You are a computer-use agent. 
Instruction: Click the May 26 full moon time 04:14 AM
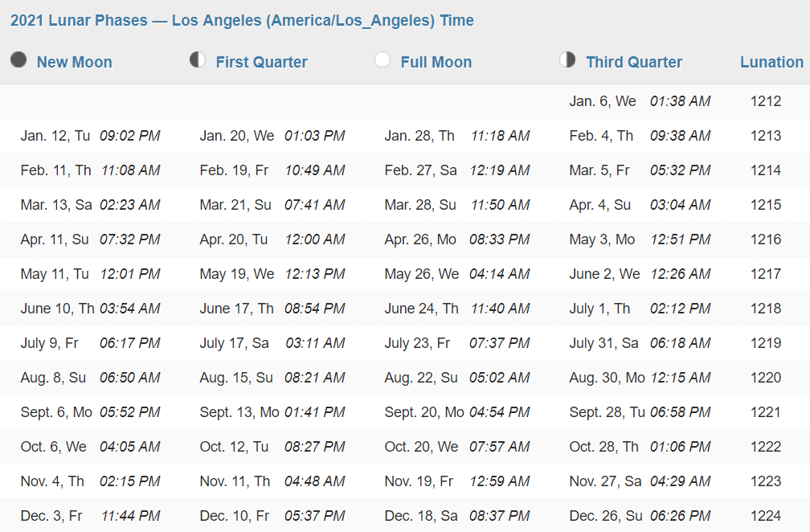[500, 274]
